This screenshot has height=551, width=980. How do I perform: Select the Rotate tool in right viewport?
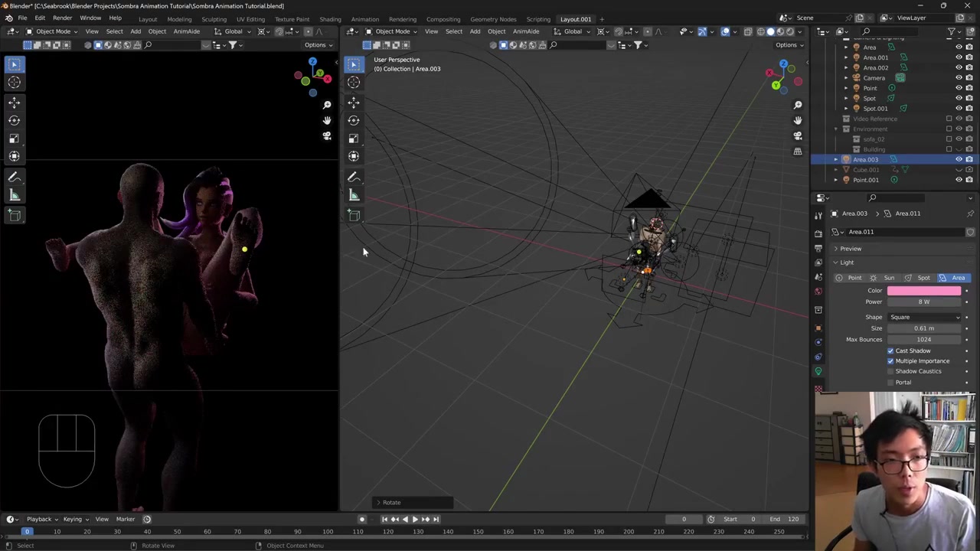pyautogui.click(x=354, y=120)
